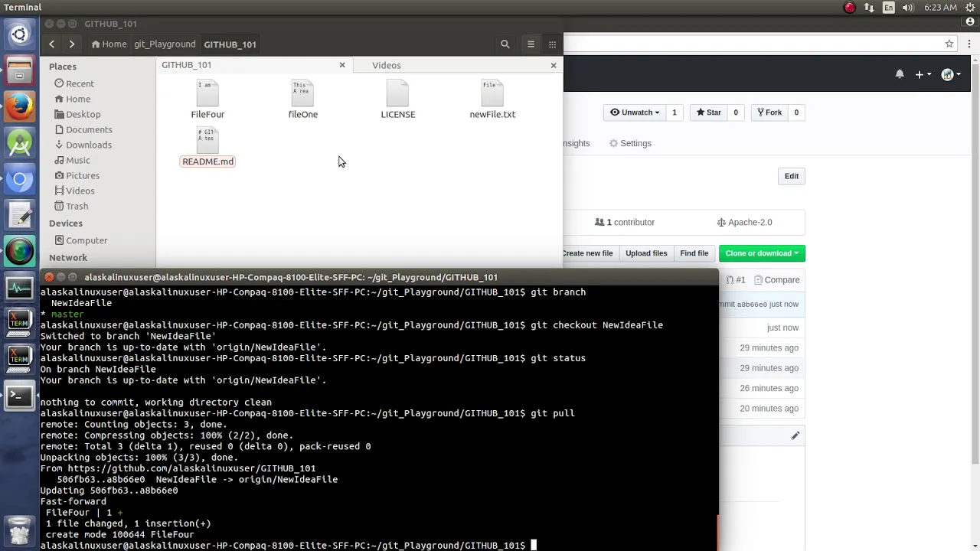Open the Trash icon in the launcher

20,530
